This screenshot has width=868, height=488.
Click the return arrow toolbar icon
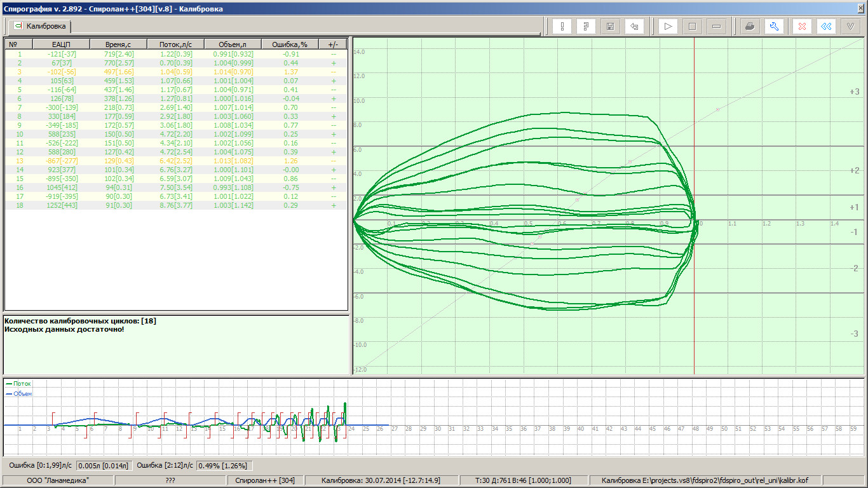pyautogui.click(x=634, y=27)
